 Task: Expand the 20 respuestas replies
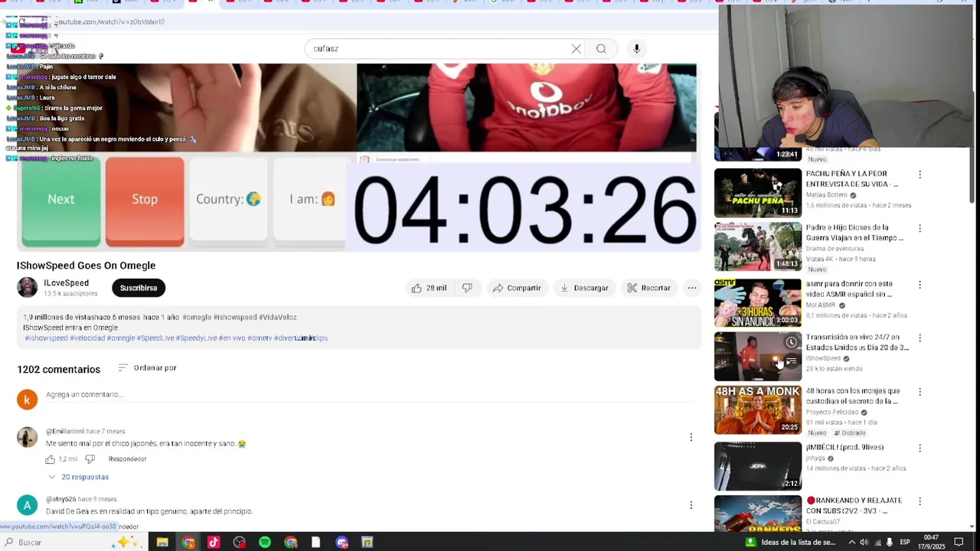point(79,477)
